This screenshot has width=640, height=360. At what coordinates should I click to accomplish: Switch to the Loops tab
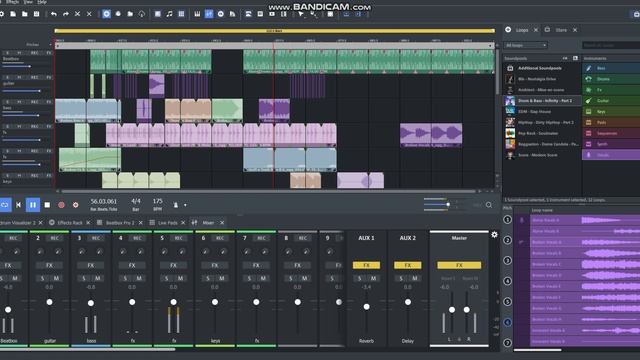pyautogui.click(x=522, y=30)
